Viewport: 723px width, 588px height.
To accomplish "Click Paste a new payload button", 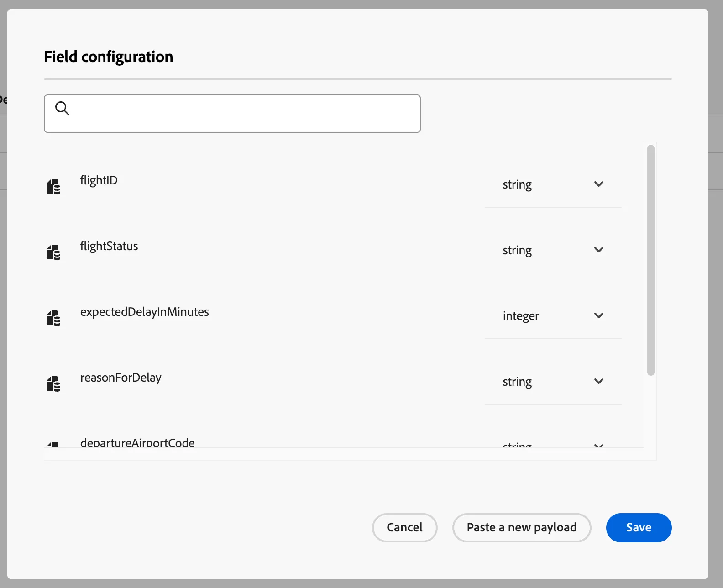I will [x=522, y=528].
